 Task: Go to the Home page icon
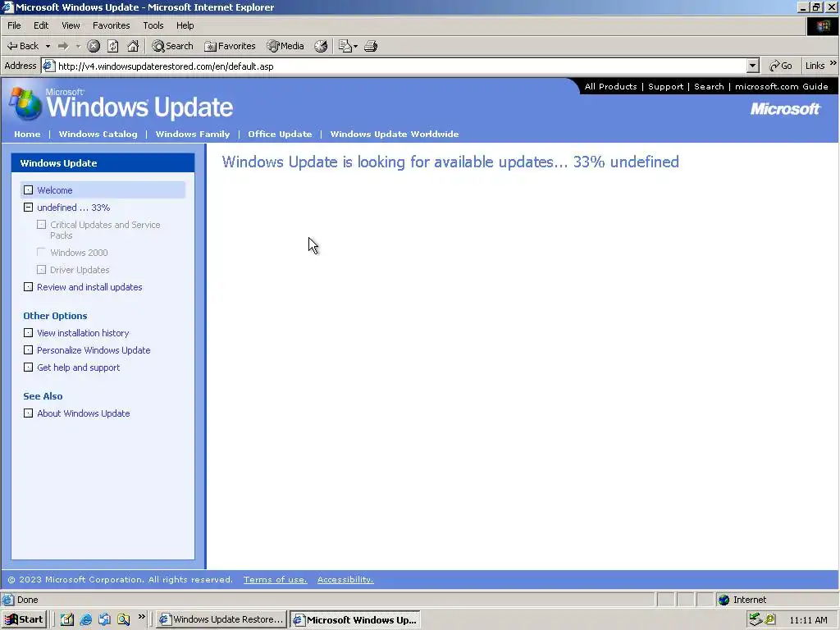point(133,46)
